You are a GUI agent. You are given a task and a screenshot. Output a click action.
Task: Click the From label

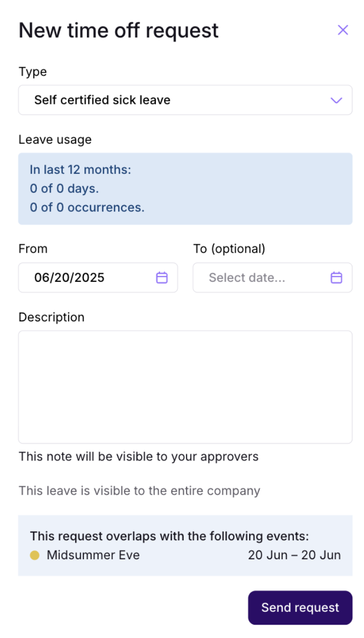click(x=33, y=249)
